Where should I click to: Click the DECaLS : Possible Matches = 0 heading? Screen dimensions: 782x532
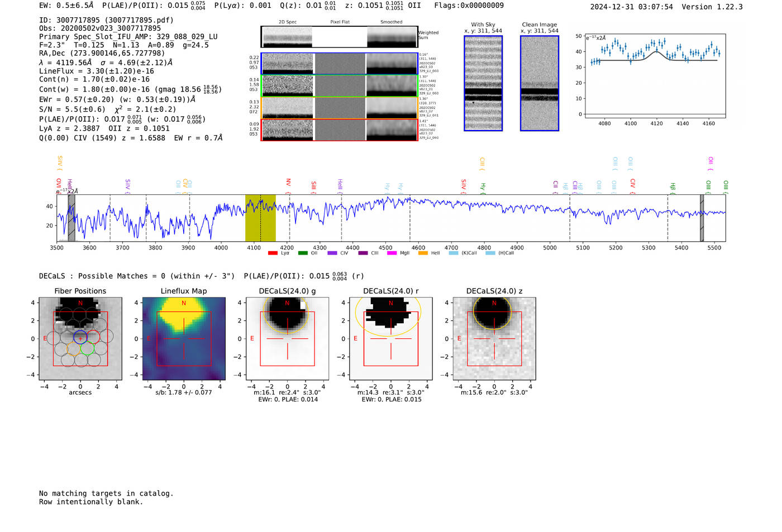(137, 276)
